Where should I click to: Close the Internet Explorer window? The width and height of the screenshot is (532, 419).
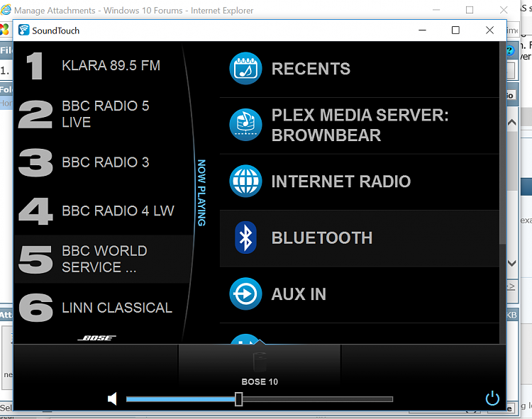(x=504, y=10)
